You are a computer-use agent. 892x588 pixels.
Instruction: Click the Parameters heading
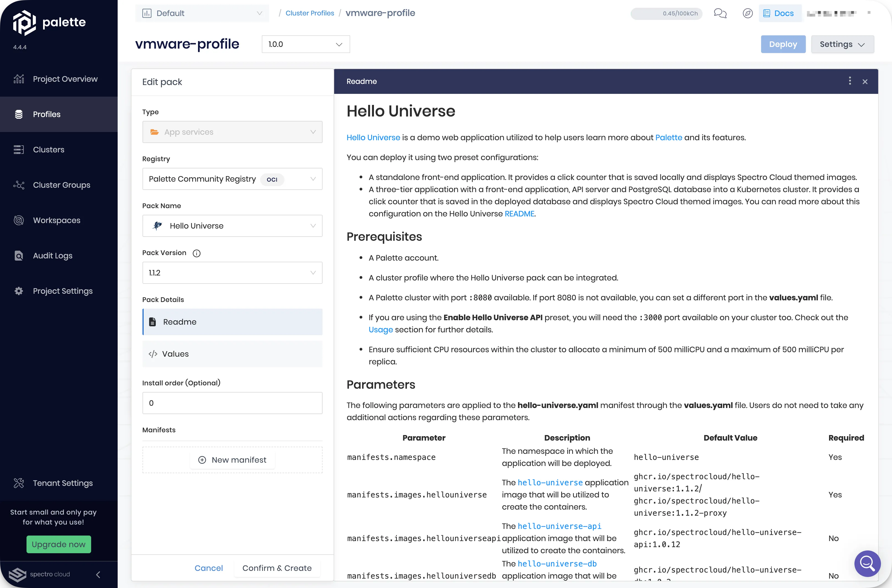tap(381, 384)
